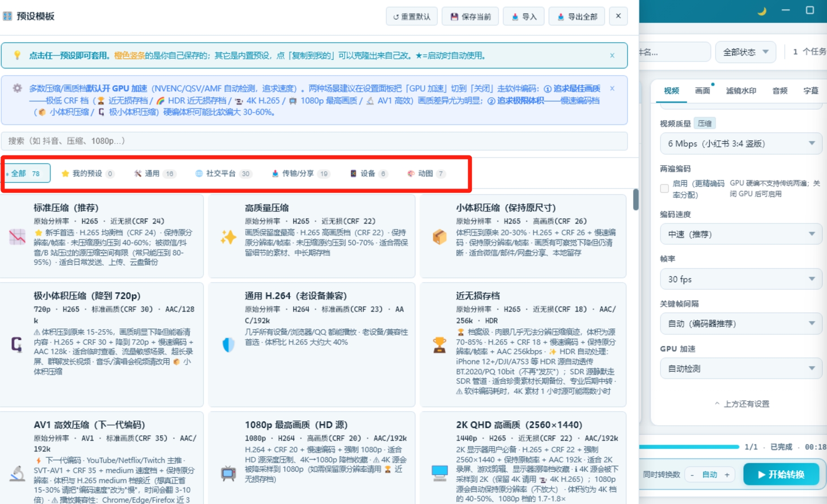Click the palette icon on 动图 tab
827x504 pixels.
pos(410,173)
